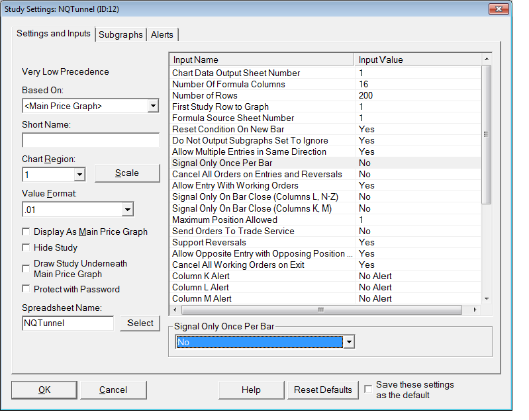Select Allow Entry With Working Orders row

(326, 185)
